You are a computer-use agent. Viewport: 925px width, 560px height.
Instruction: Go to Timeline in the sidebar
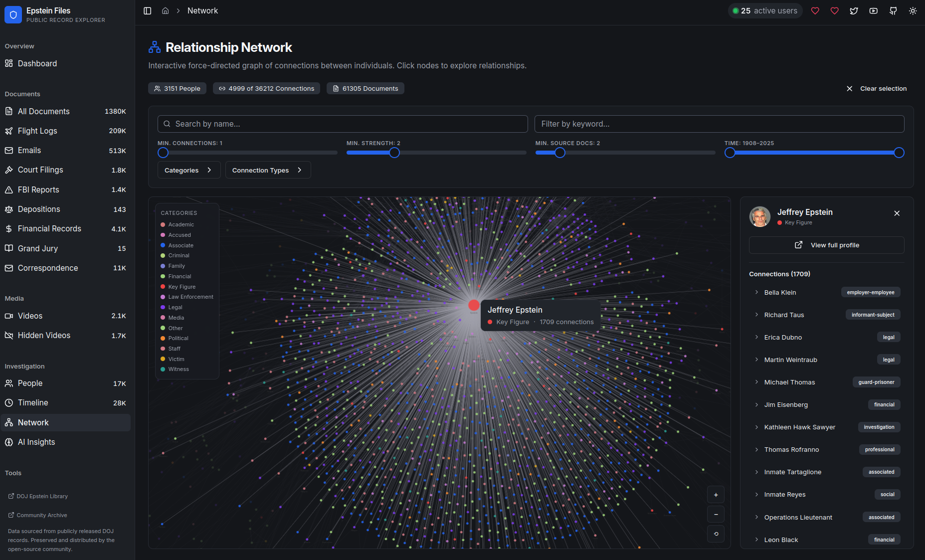[33, 402]
